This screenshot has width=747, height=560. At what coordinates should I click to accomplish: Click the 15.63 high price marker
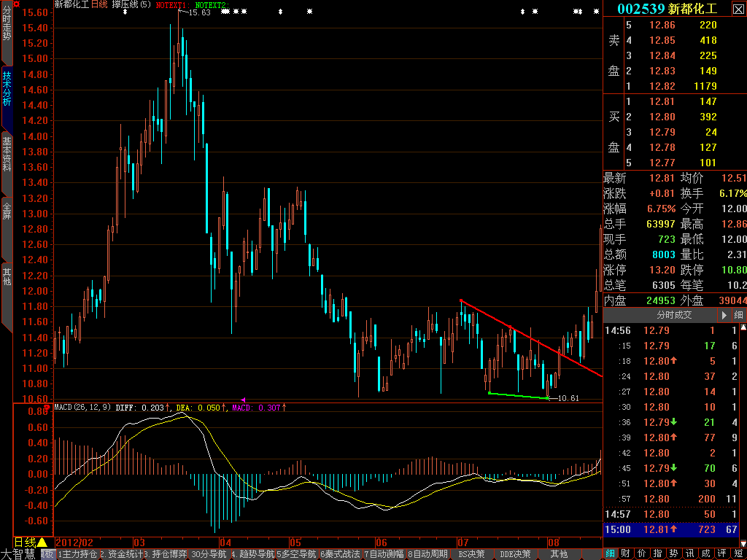pos(196,12)
